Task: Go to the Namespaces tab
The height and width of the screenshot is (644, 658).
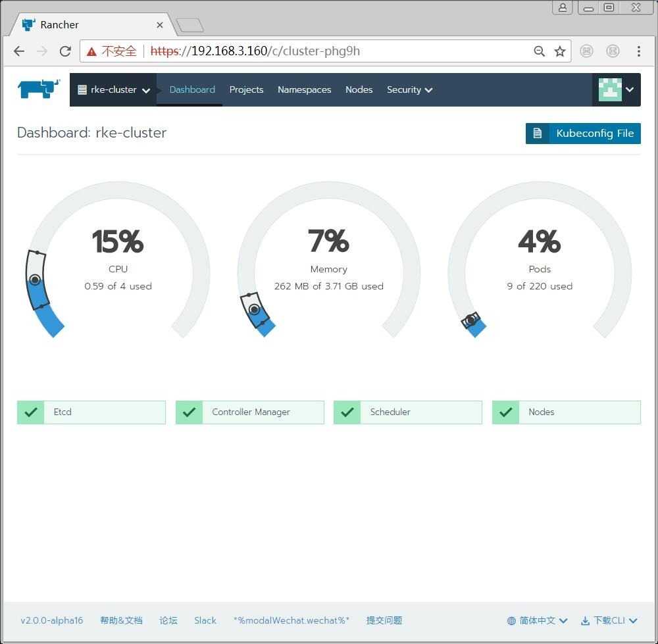Action: 304,89
